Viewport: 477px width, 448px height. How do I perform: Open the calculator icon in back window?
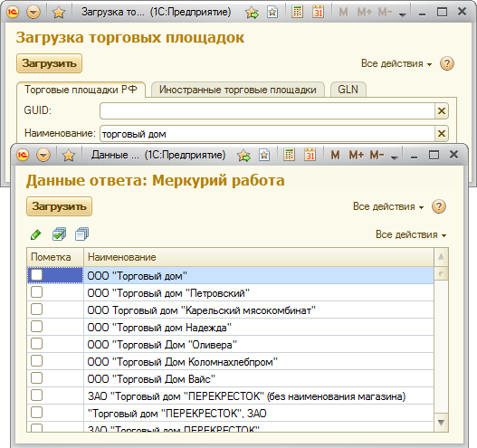coord(297,12)
